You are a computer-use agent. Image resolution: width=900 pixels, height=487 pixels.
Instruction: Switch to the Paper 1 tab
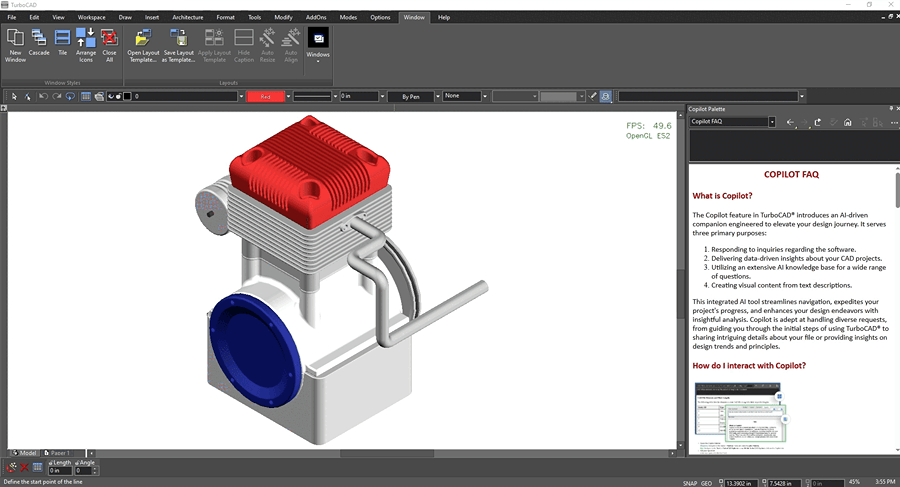[x=57, y=453]
